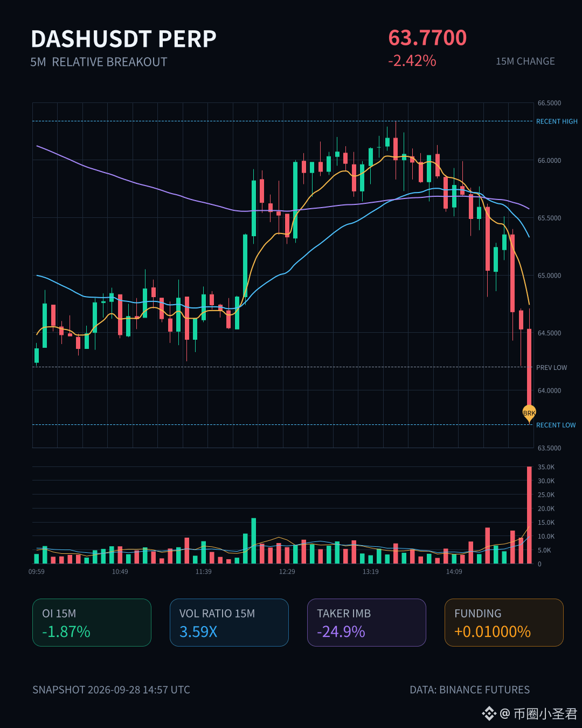Image resolution: width=582 pixels, height=728 pixels.
Task: Click the @币圈小圣君 watermark handle
Action: pos(539,714)
